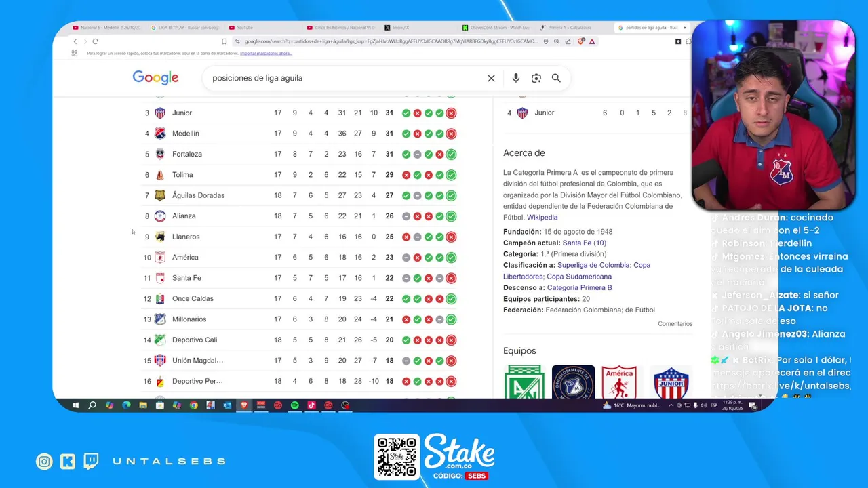Switch to the ChavesConS Stream tab
Image resolution: width=868 pixels, height=488 pixels.
pos(497,28)
